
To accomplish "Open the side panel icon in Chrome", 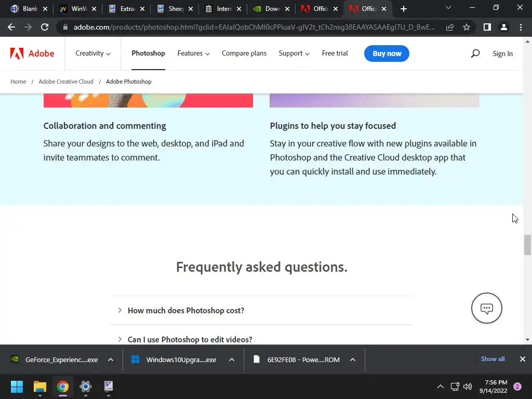I will [x=487, y=27].
